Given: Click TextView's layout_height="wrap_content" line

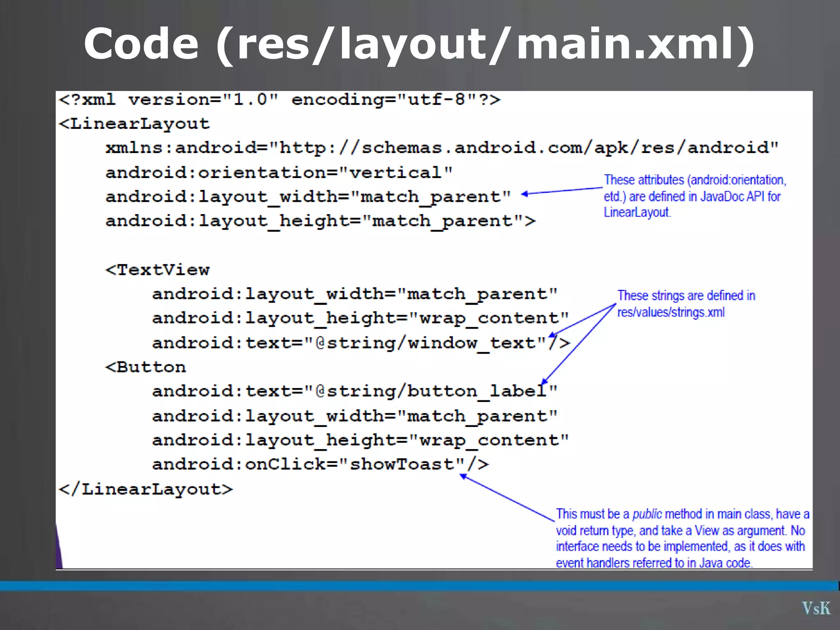Looking at the screenshot, I should 361,318.
